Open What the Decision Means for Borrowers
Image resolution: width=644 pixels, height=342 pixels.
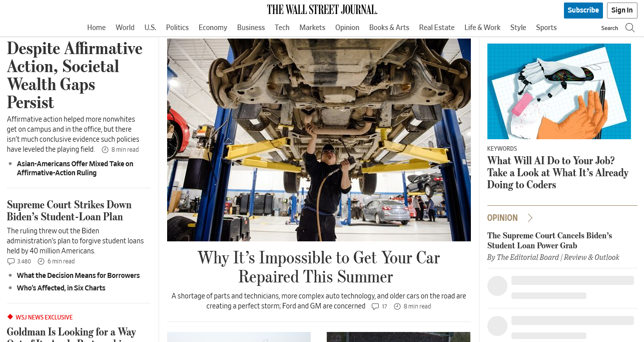[78, 275]
